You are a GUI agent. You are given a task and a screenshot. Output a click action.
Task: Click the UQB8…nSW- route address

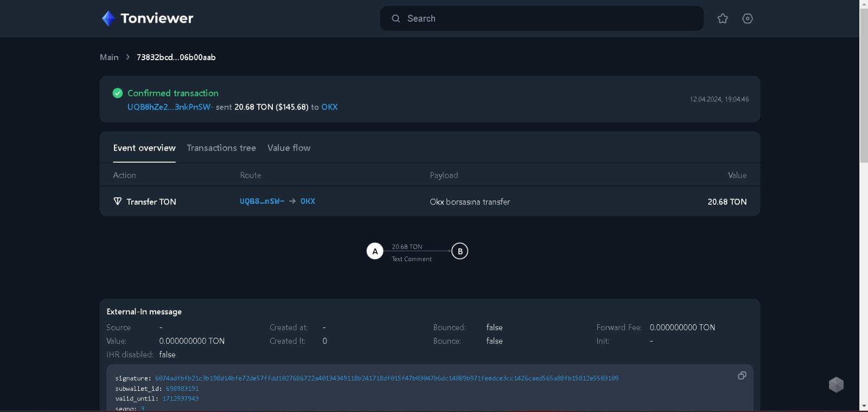click(262, 202)
